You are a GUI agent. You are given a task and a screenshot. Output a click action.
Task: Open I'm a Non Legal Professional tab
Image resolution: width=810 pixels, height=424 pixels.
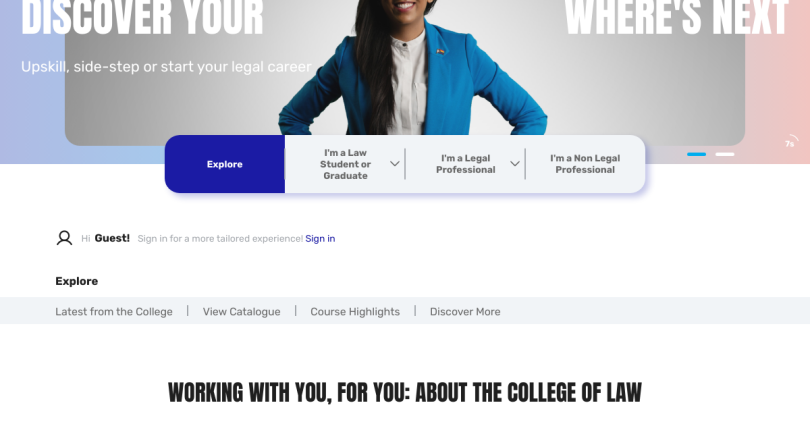(x=585, y=164)
